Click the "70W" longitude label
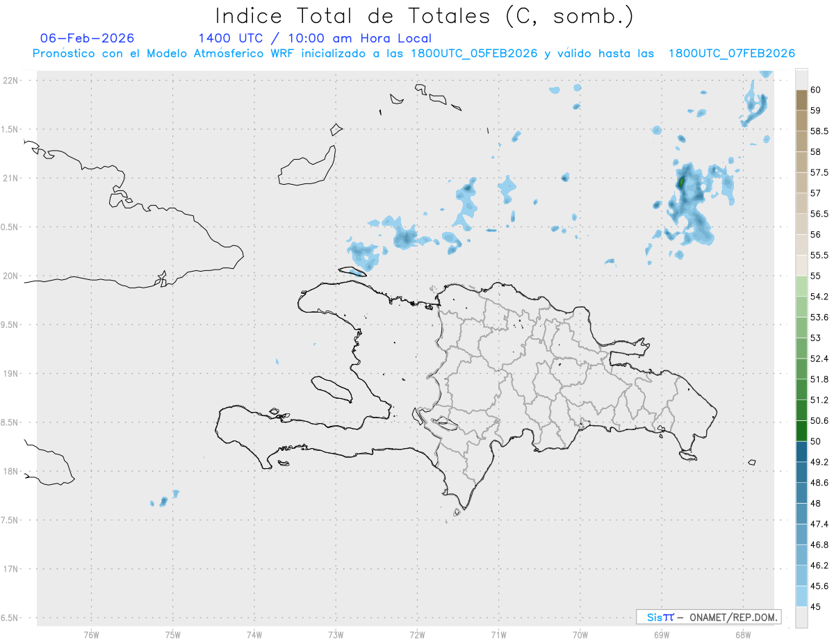The image size is (834, 644). coord(580,634)
